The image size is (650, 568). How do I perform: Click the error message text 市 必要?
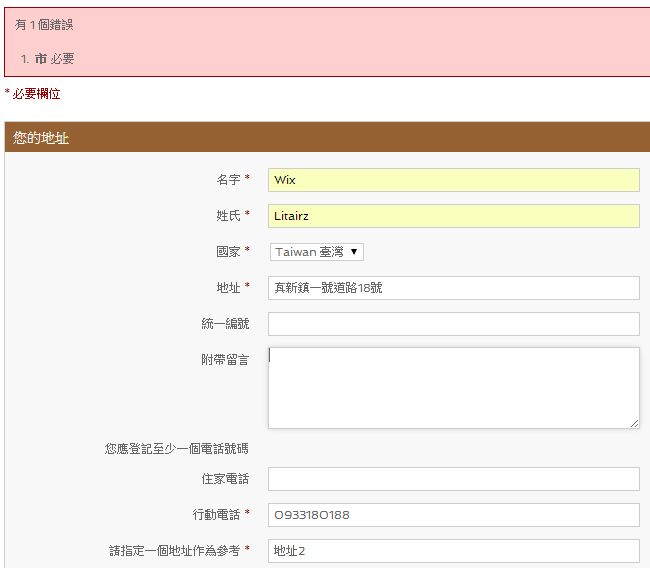tap(54, 58)
